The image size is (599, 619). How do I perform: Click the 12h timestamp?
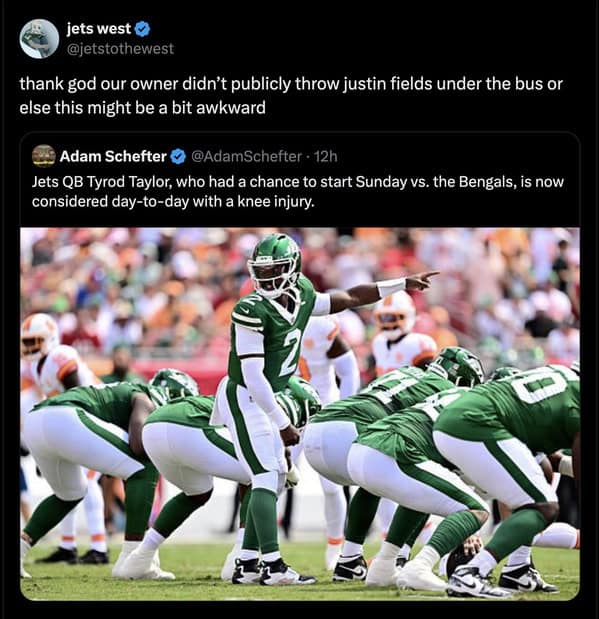[x=326, y=156]
